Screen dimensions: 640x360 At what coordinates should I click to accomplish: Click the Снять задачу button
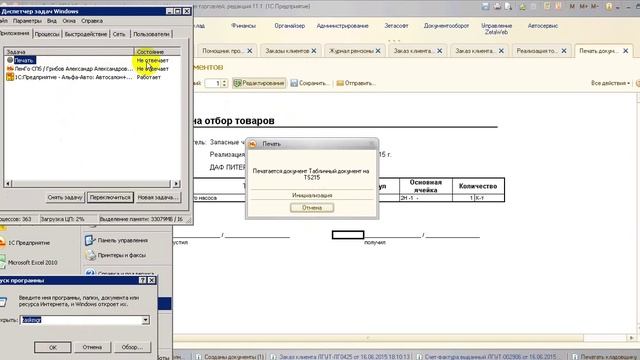click(x=65, y=198)
